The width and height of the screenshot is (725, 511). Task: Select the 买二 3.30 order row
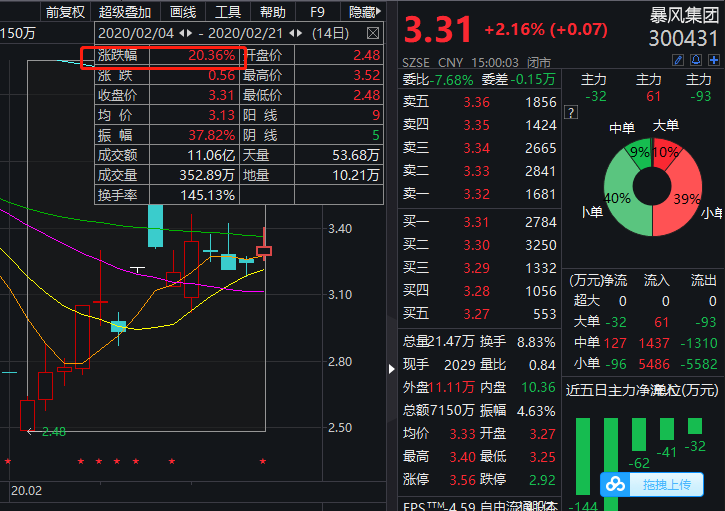pos(479,245)
